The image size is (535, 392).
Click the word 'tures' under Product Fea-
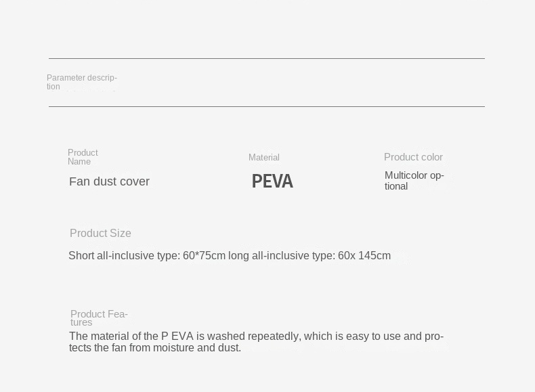(x=81, y=322)
